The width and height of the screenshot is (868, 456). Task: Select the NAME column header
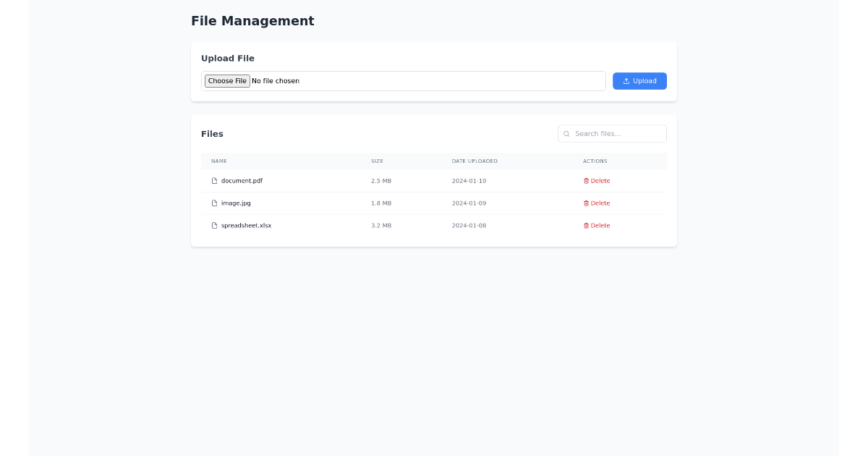219,161
